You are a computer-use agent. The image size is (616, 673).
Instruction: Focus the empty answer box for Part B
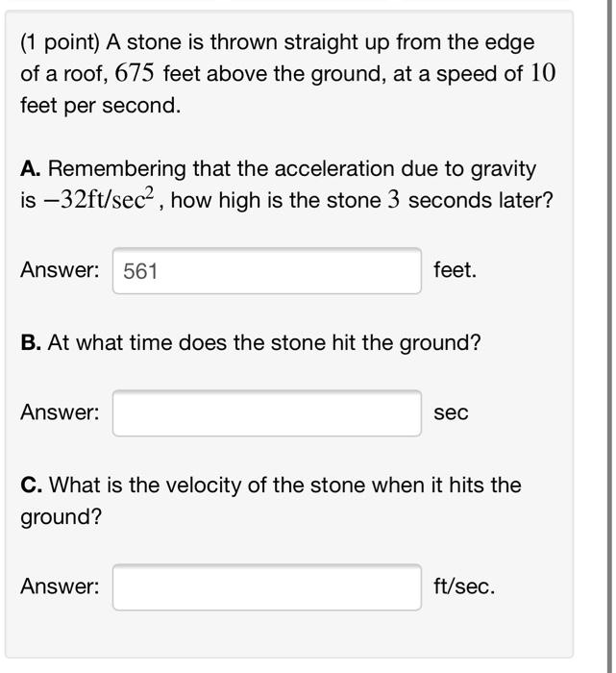[266, 413]
